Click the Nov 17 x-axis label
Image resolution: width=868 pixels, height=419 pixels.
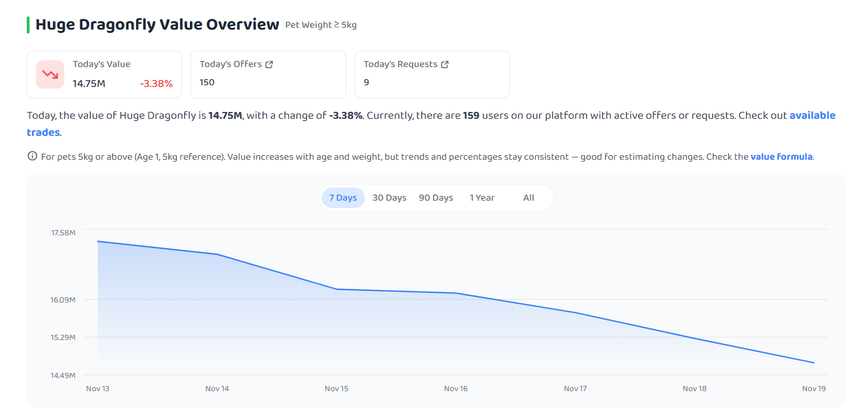[x=575, y=388]
